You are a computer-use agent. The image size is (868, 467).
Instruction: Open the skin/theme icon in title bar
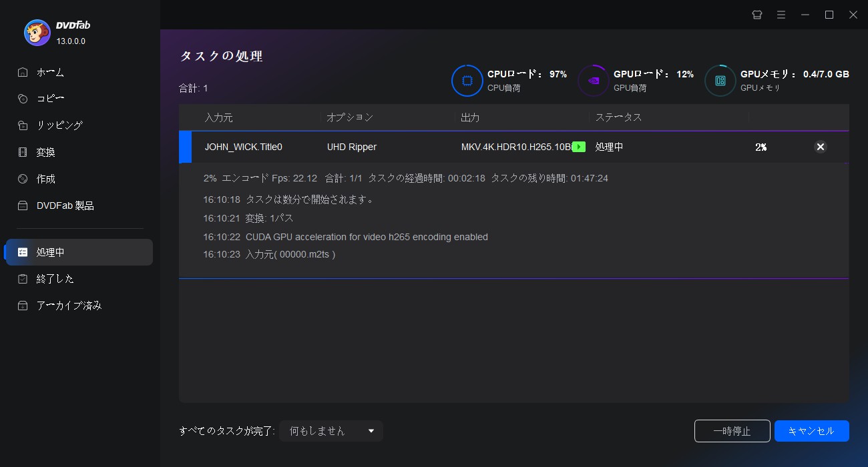click(756, 15)
